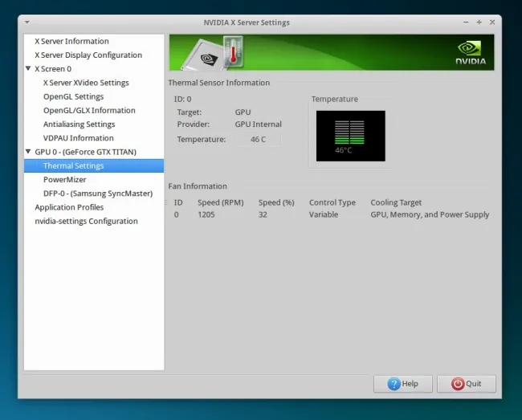Collapse the X Screen 0 tree node

tap(28, 68)
